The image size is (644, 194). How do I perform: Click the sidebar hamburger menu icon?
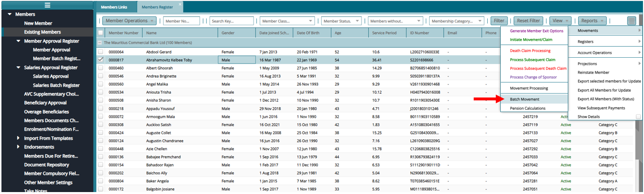[x=47, y=5]
